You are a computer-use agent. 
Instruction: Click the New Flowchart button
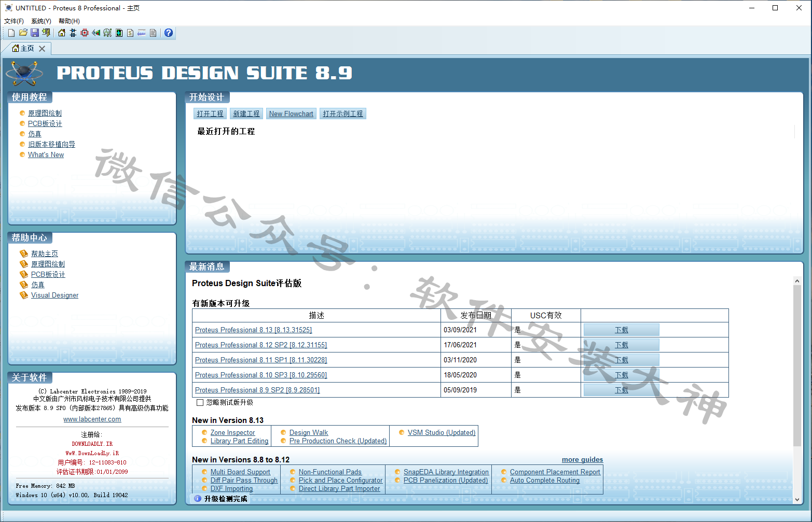coord(291,114)
